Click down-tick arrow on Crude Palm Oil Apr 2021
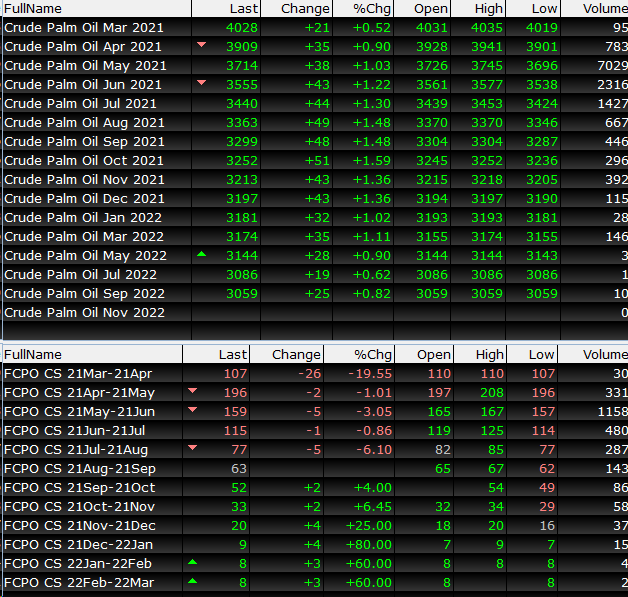 pyautogui.click(x=201, y=45)
